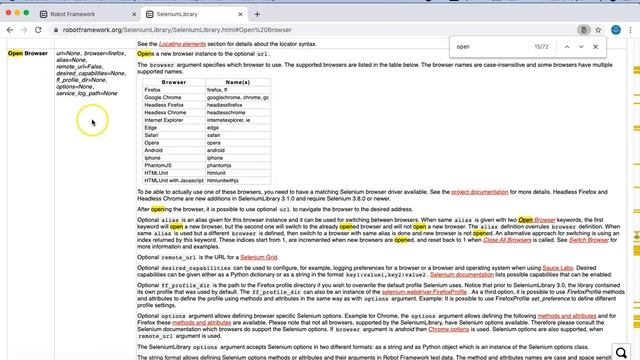Click the 'Headless Firefox' table cell
This screenshot has height=360, width=640.
click(x=174, y=105)
